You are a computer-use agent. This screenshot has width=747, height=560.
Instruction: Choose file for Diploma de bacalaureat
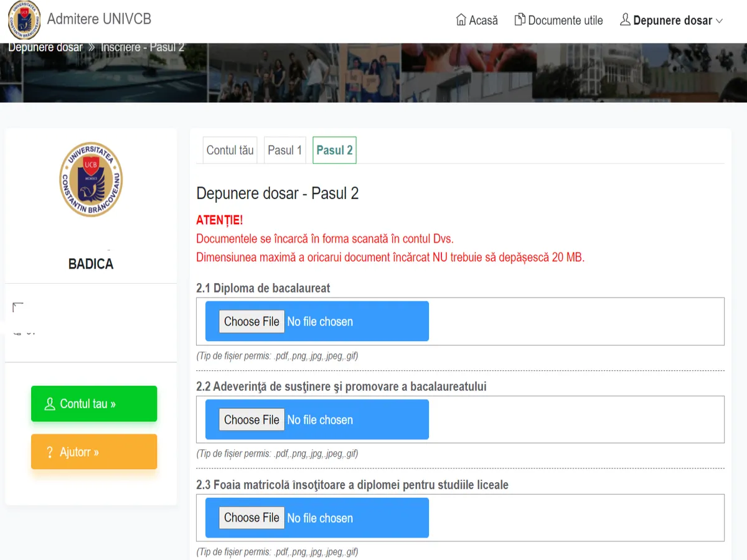pyautogui.click(x=251, y=322)
